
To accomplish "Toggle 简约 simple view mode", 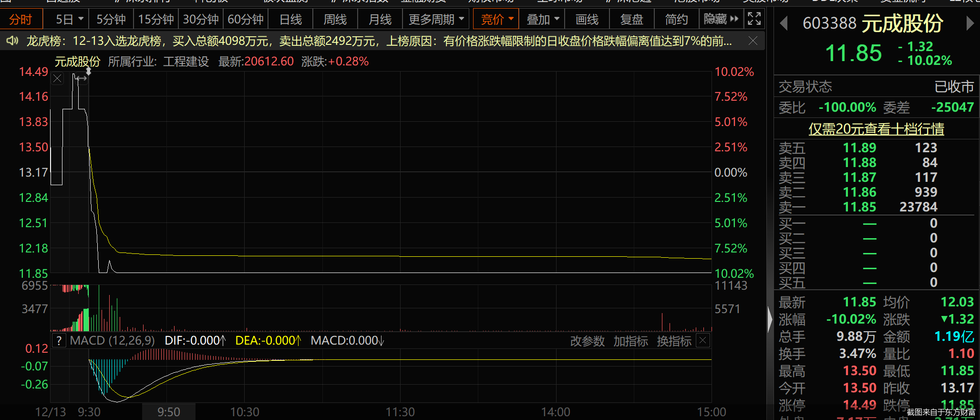I will point(676,19).
